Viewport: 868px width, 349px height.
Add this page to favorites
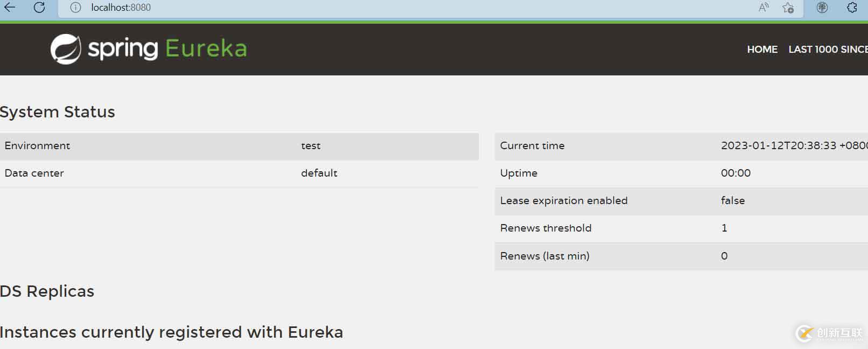coord(788,8)
